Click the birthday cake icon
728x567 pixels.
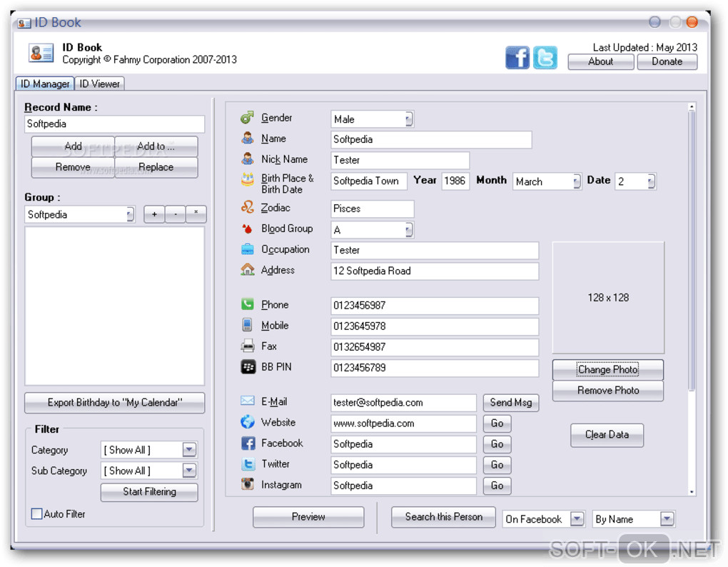coord(248,179)
